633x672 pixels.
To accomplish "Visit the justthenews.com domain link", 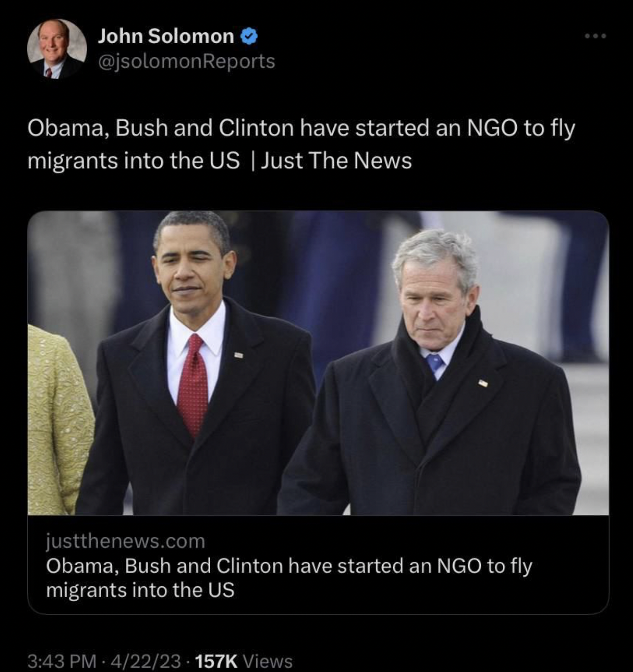I will (125, 541).
